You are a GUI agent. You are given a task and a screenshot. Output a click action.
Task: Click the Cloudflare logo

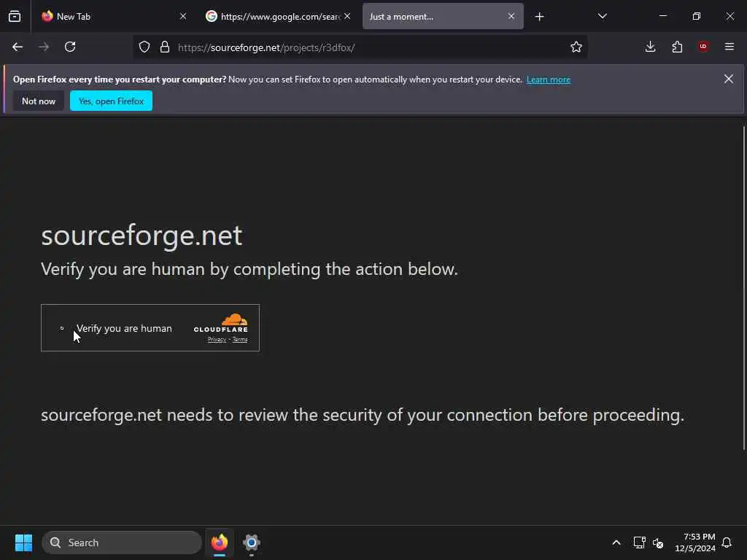221,322
